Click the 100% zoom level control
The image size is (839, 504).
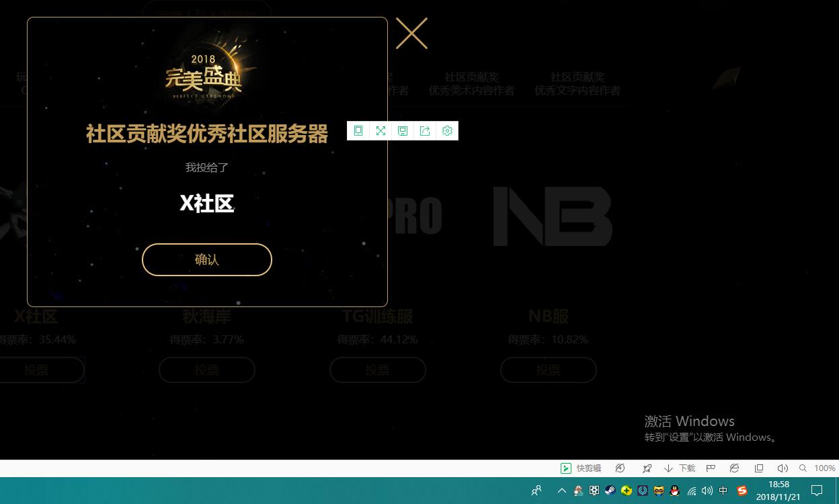pyautogui.click(x=824, y=468)
